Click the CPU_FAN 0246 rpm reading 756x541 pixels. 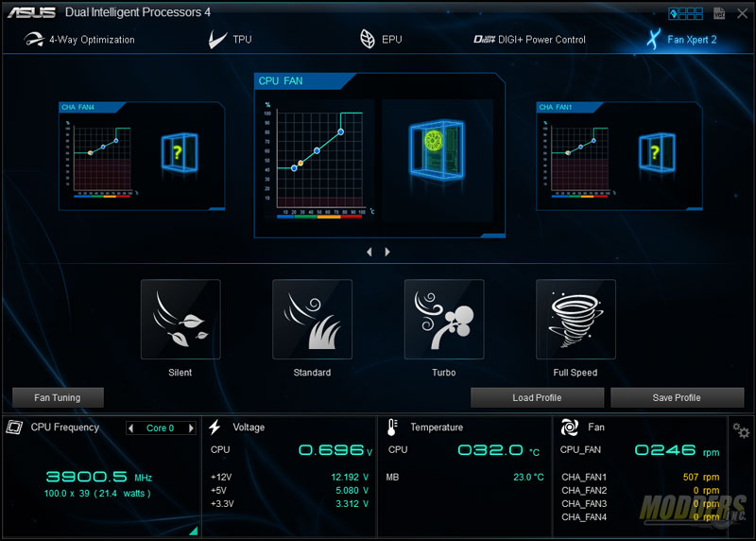pos(677,450)
